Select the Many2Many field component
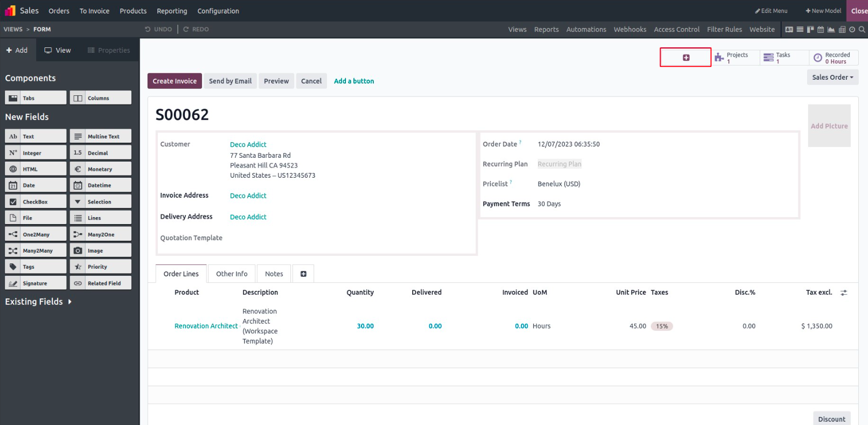This screenshot has height=425, width=868. click(x=36, y=251)
